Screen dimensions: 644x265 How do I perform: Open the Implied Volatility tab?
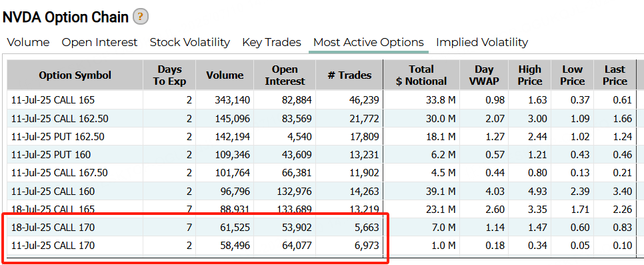coord(482,42)
